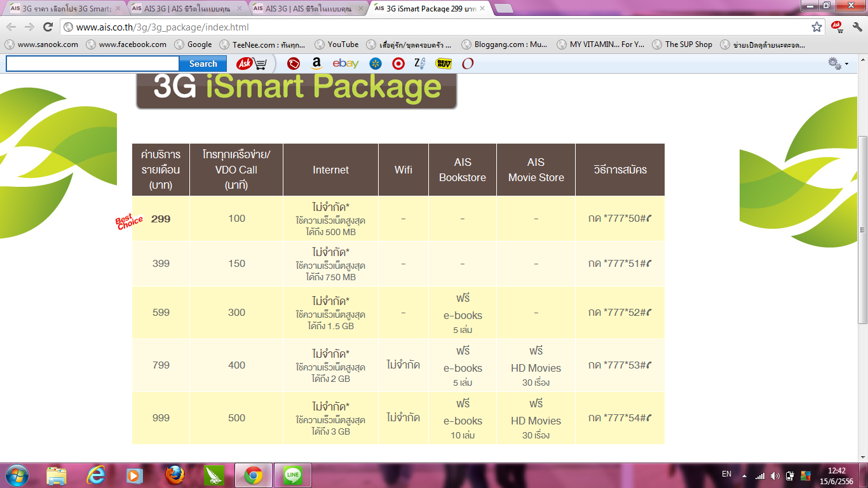The width and height of the screenshot is (868, 488).
Task: Open the Target shortcut in toolbar
Action: (398, 64)
